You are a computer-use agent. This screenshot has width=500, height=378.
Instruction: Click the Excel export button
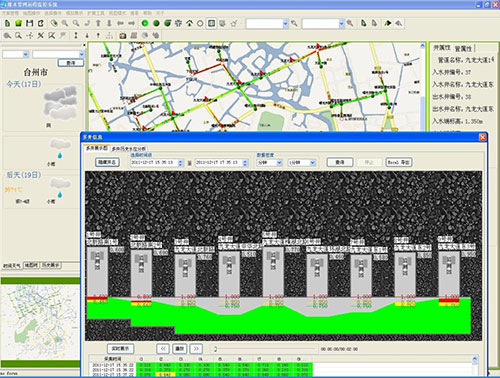pos(399,162)
